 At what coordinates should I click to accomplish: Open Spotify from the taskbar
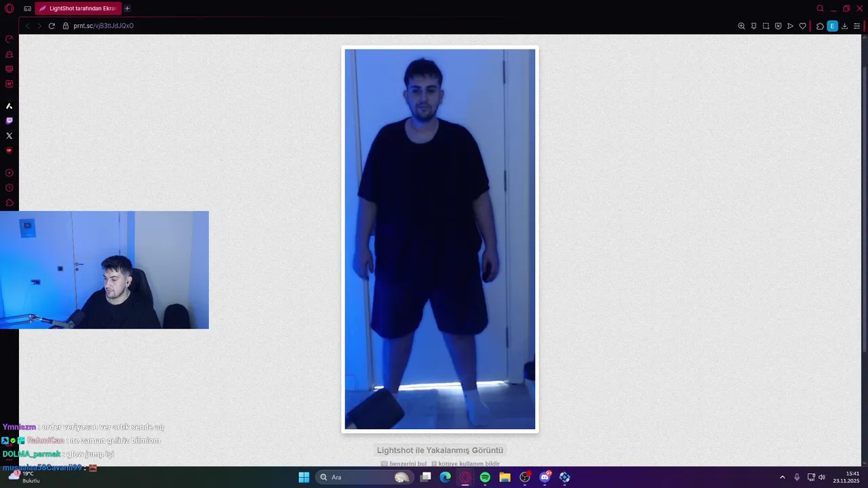coord(485,477)
